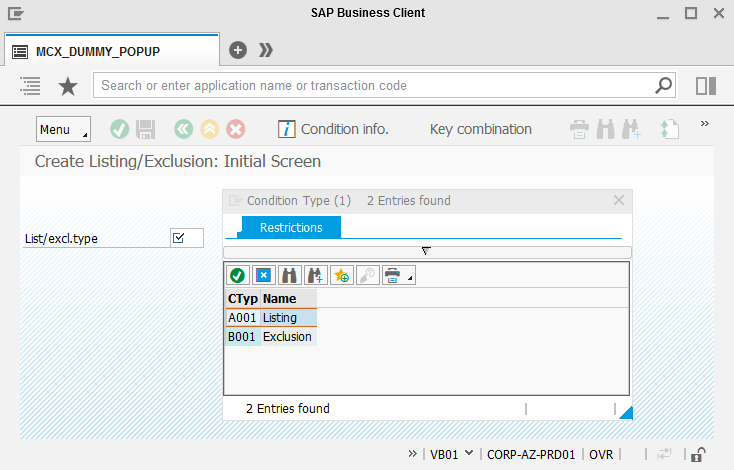The height and width of the screenshot is (470, 734).
Task: Open the navigation list icon
Action: [x=30, y=86]
